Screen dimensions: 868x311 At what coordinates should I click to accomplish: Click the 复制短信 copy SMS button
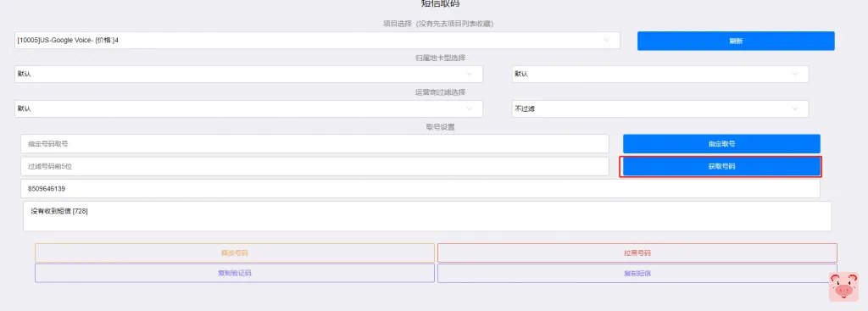[637, 274]
